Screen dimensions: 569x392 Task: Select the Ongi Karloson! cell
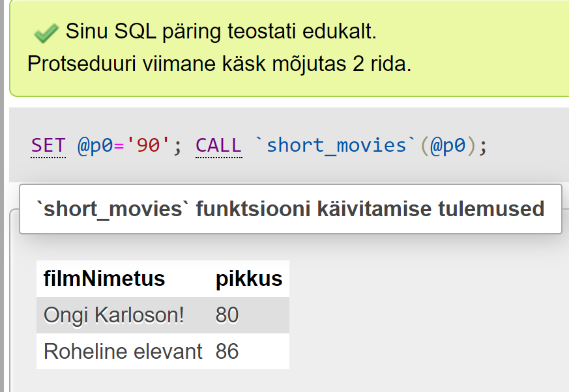click(x=114, y=315)
